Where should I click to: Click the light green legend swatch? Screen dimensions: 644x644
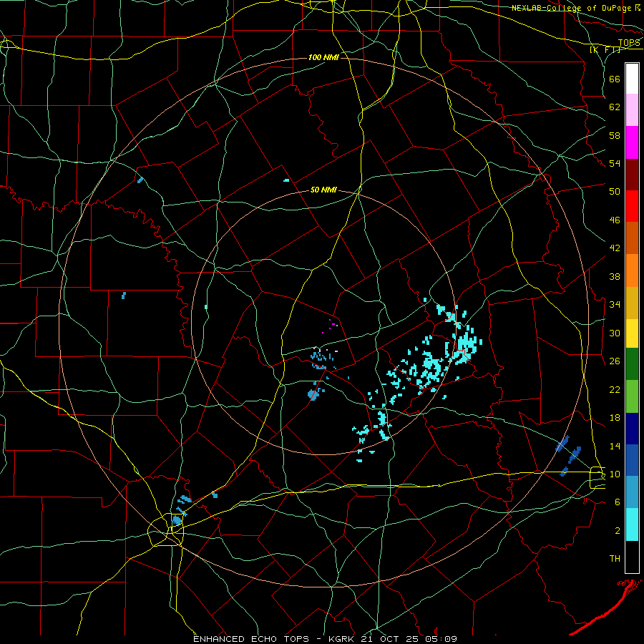(632, 396)
